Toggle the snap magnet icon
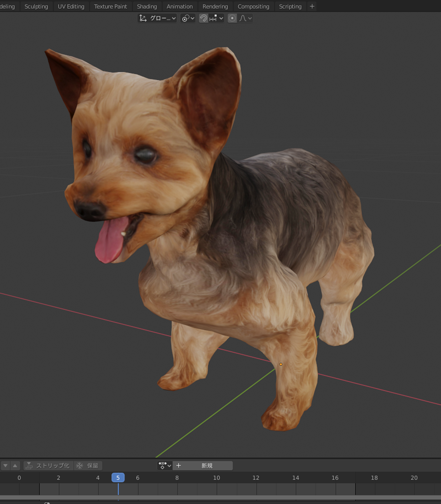441x504 pixels. [x=203, y=18]
